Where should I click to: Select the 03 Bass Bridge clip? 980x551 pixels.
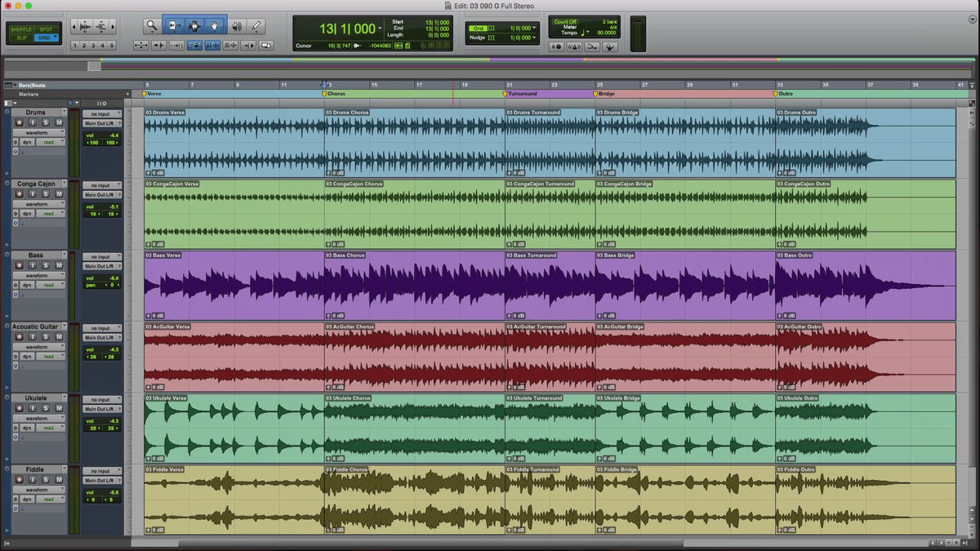click(684, 286)
